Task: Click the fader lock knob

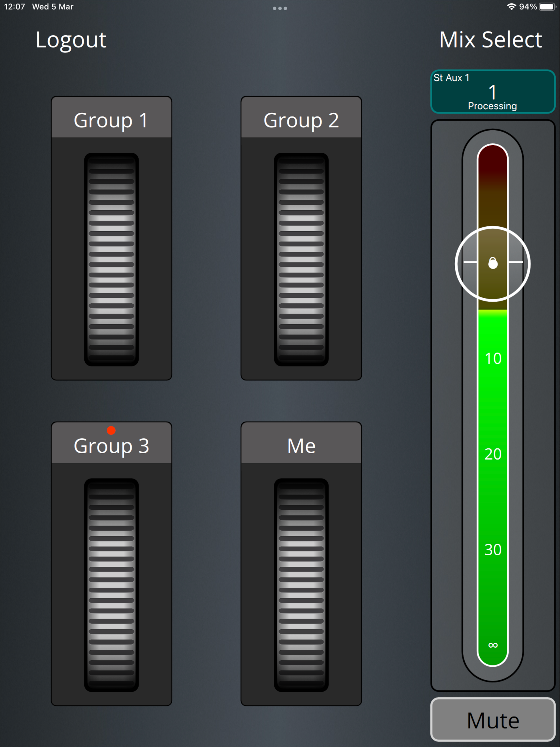Action: click(x=493, y=263)
